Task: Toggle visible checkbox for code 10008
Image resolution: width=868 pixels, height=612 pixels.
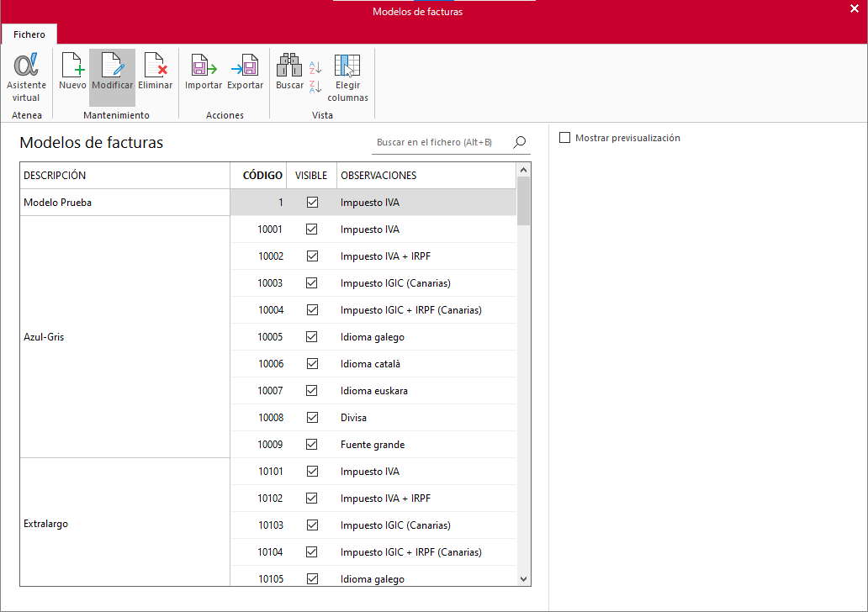Action: pyautogui.click(x=312, y=417)
